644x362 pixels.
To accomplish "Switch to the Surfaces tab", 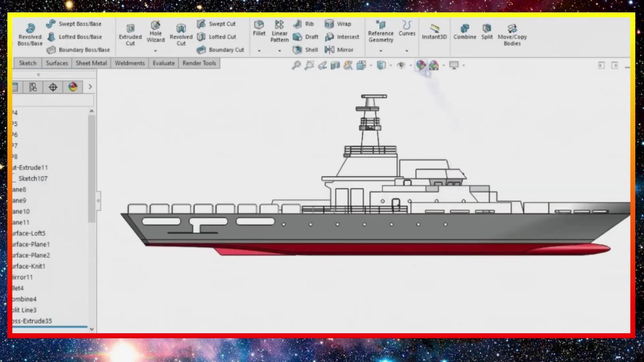I will (57, 63).
